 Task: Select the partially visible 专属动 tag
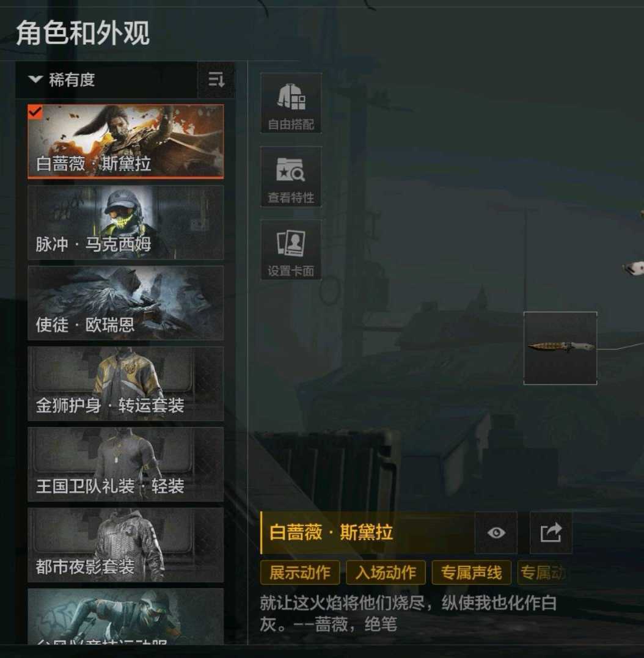[x=543, y=572]
